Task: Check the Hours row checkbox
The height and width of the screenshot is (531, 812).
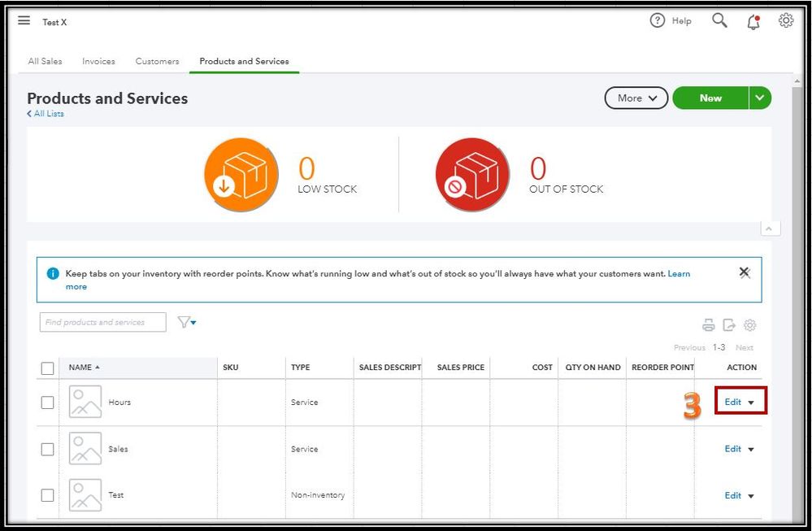Action: (47, 403)
